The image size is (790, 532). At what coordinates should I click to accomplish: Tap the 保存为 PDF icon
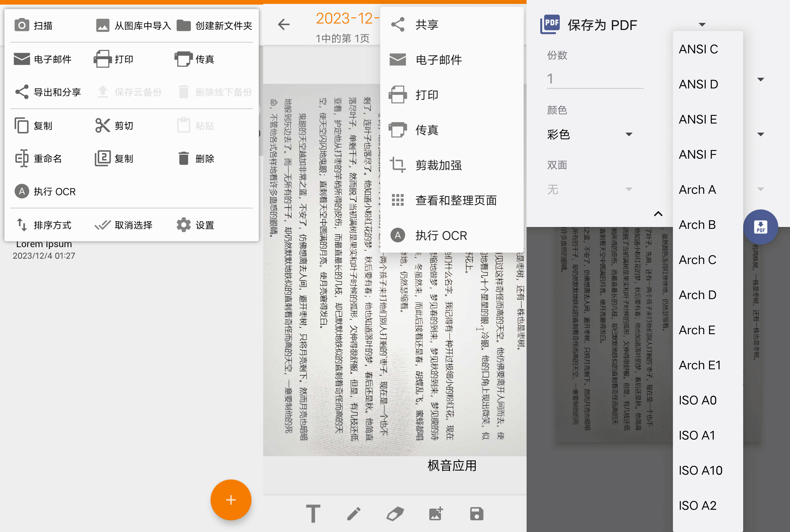click(550, 24)
